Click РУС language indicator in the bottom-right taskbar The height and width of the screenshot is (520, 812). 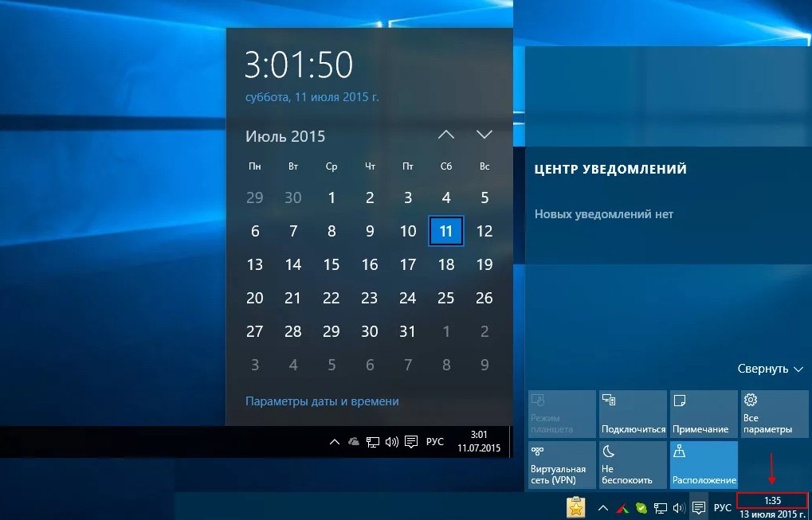723,508
